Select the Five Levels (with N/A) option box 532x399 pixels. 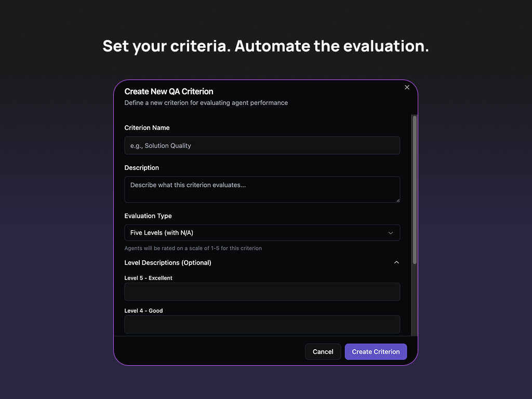[262, 232]
